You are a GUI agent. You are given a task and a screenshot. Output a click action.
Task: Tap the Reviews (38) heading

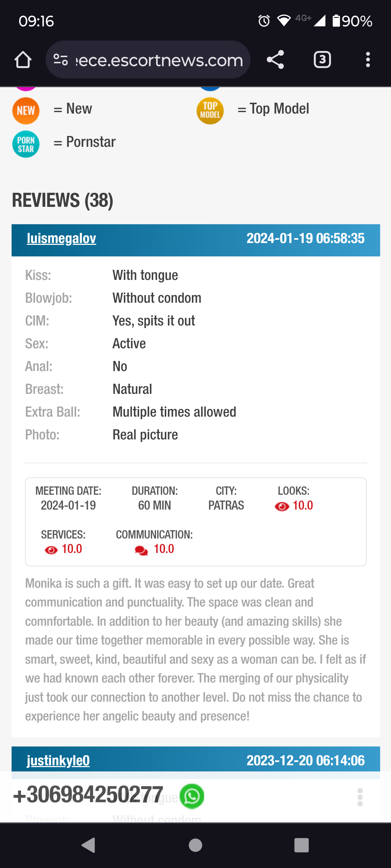coord(63,200)
